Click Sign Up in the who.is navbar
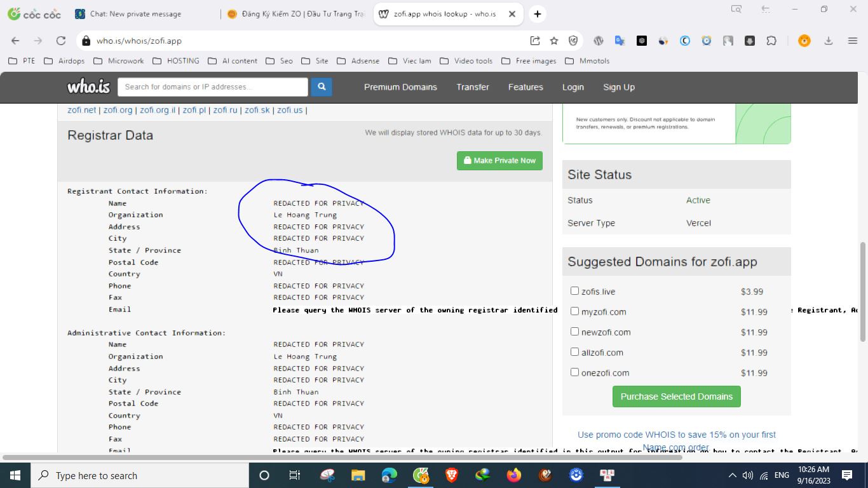The image size is (868, 488). coord(619,87)
